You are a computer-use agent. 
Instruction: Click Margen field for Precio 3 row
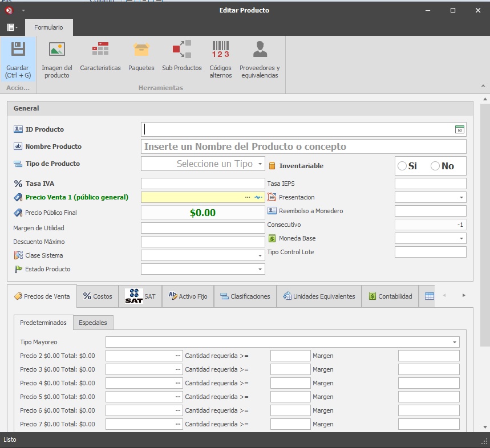point(429,369)
